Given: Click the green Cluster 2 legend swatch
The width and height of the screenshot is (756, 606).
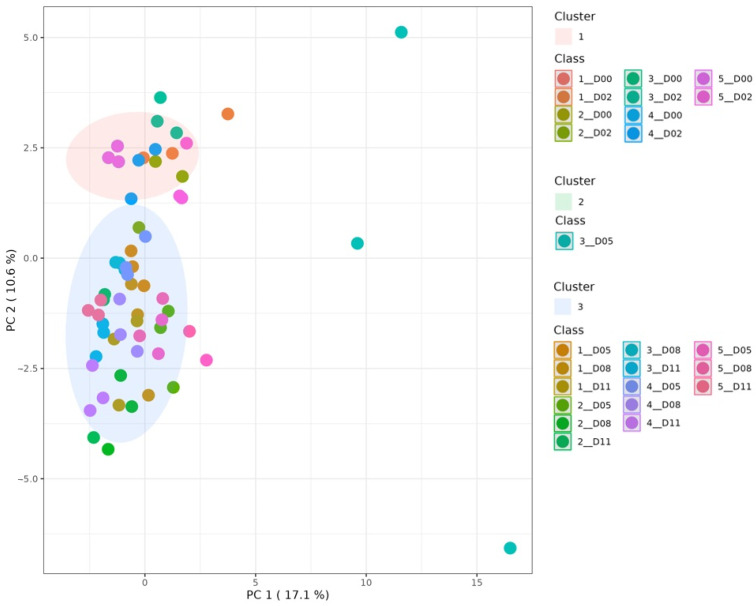Looking at the screenshot, I should (563, 202).
